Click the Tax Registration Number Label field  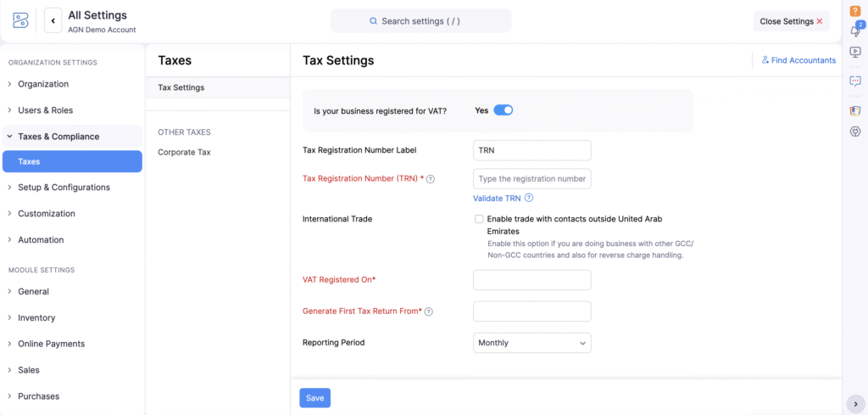click(532, 150)
